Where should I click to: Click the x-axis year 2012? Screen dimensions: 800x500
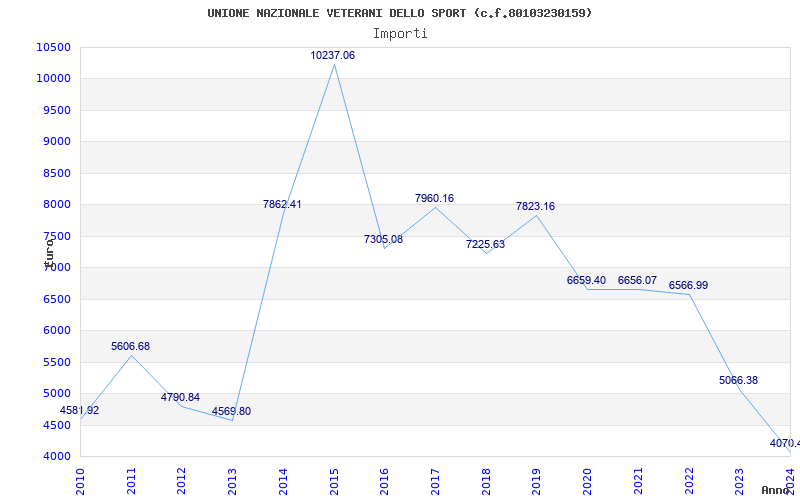(x=182, y=481)
